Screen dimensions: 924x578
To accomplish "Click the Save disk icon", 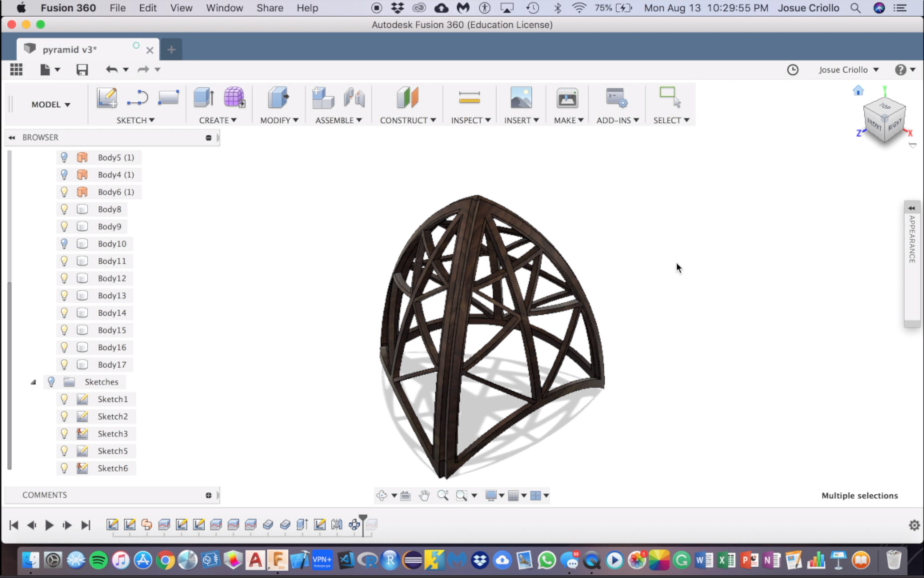I will (82, 70).
